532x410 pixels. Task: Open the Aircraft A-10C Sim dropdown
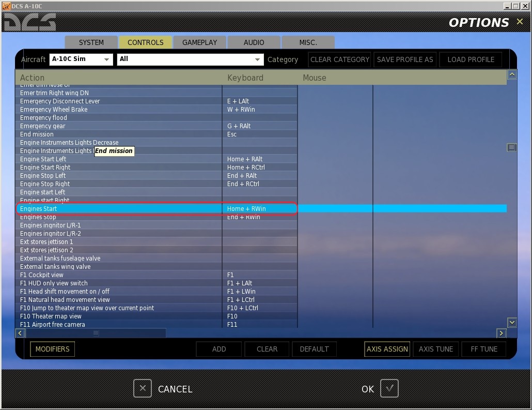(81, 59)
